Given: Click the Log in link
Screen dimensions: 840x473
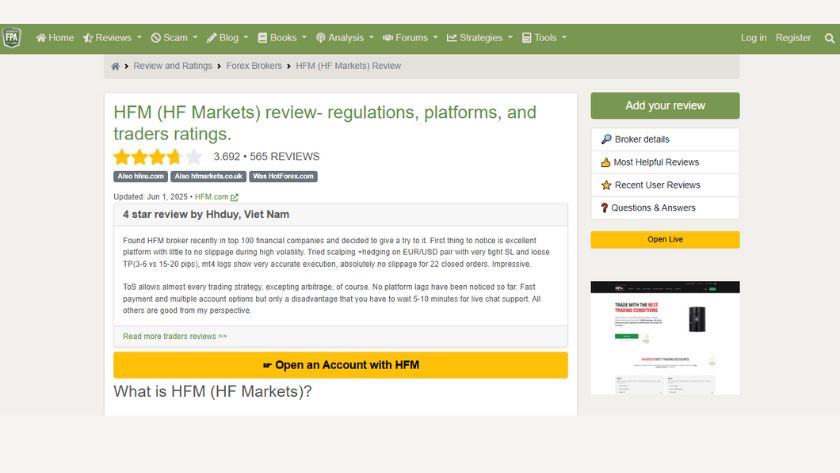Looking at the screenshot, I should click(x=753, y=37).
